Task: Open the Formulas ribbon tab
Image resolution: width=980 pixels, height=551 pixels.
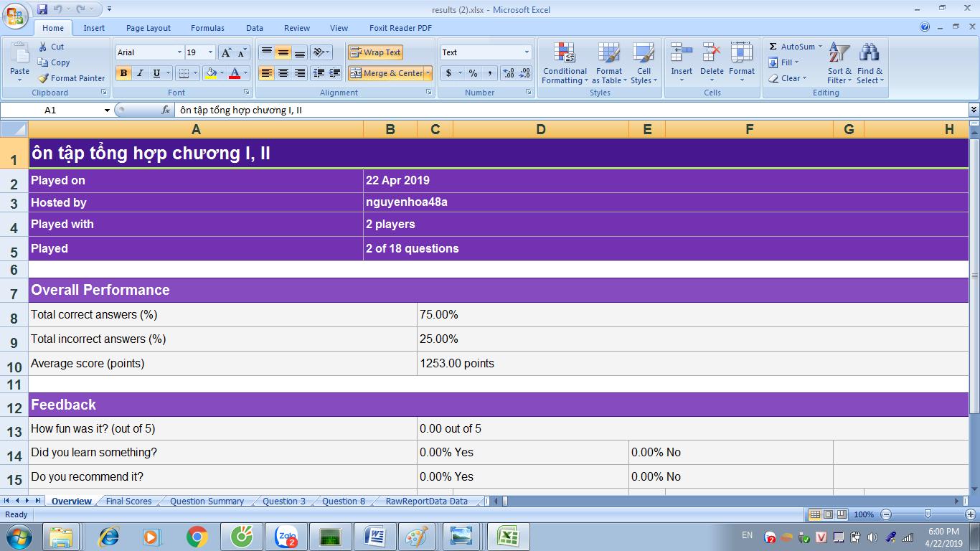Action: click(x=207, y=28)
